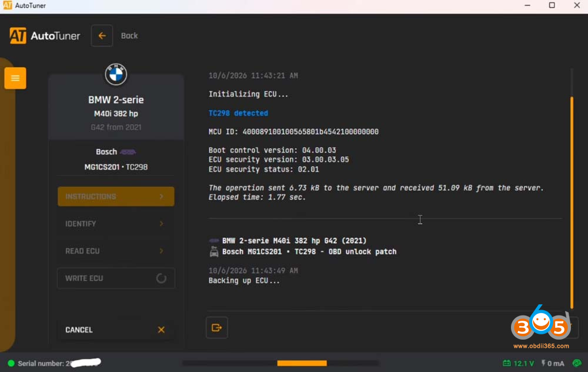Click the 'G42 from 2021' subtitle
Screen dimensions: 588x372
(x=116, y=127)
